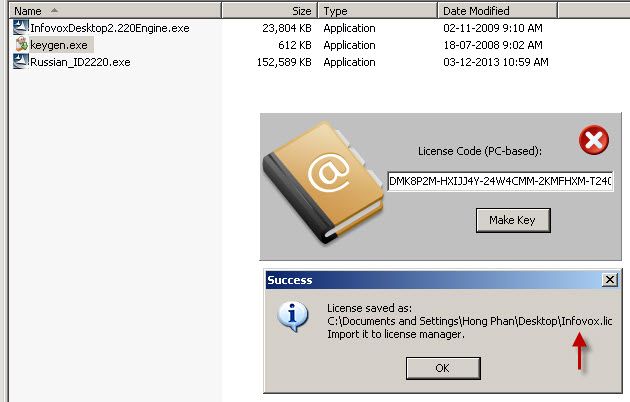Viewport: 630px width, 402px height.
Task: Focus the License Code input field
Action: pyautogui.click(x=500, y=181)
